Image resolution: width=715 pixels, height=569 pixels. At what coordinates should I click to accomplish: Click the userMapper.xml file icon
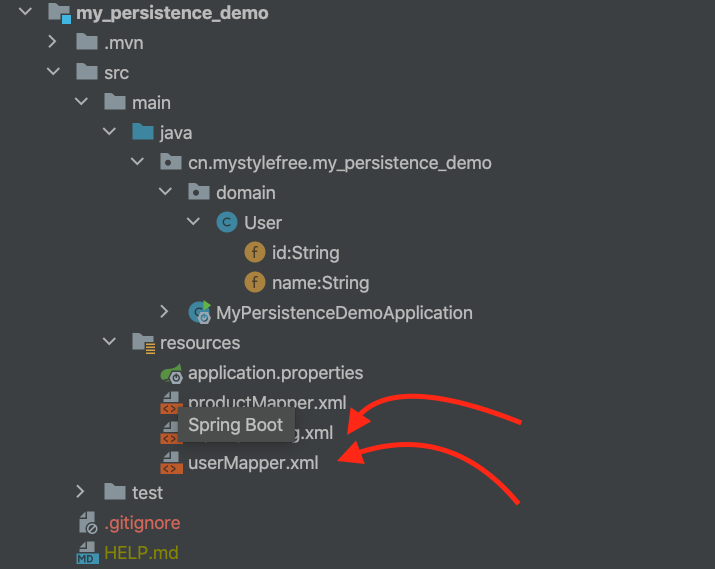coord(170,463)
